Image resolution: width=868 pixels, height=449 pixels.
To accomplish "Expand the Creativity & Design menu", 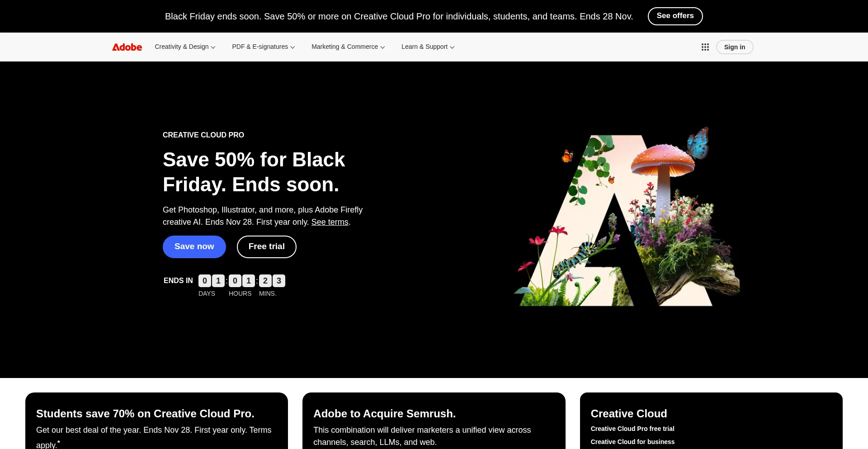I will [x=185, y=47].
